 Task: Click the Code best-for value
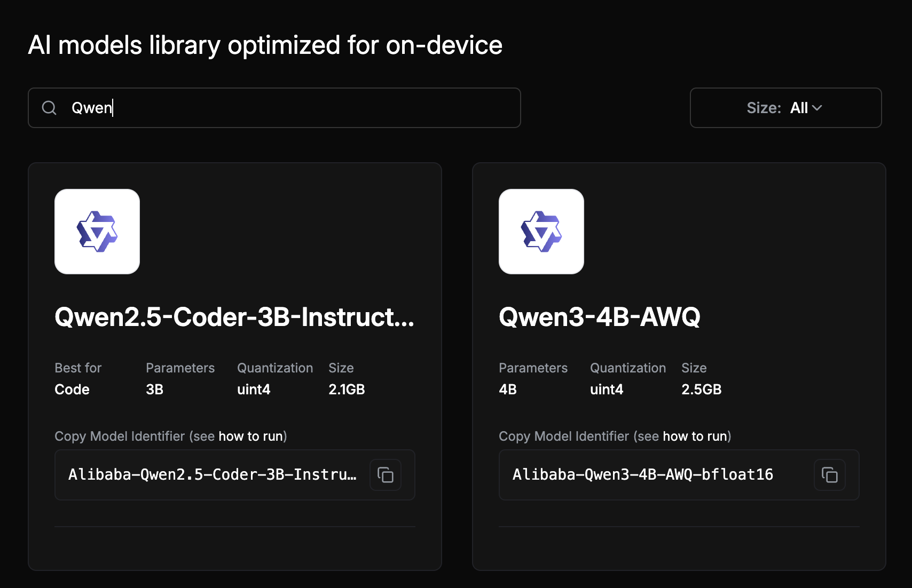point(72,390)
